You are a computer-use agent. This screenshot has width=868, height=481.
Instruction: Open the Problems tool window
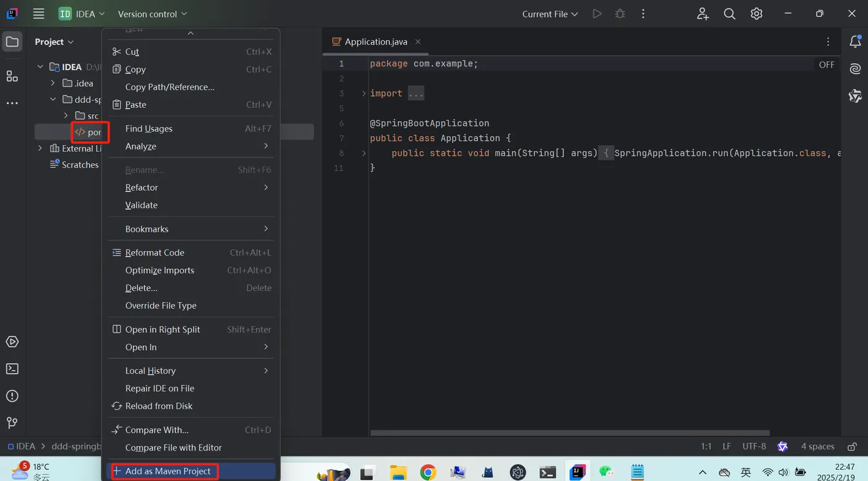pyautogui.click(x=12, y=396)
